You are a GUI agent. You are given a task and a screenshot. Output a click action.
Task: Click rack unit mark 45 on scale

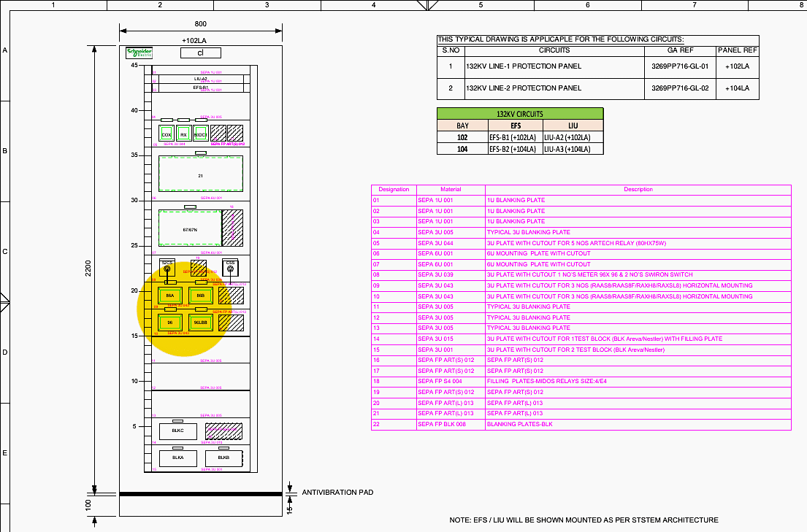134,66
